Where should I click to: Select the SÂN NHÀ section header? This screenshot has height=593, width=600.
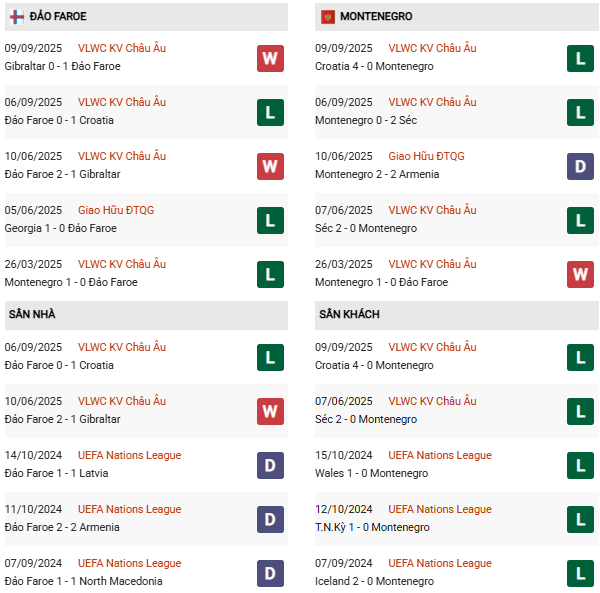[32, 315]
